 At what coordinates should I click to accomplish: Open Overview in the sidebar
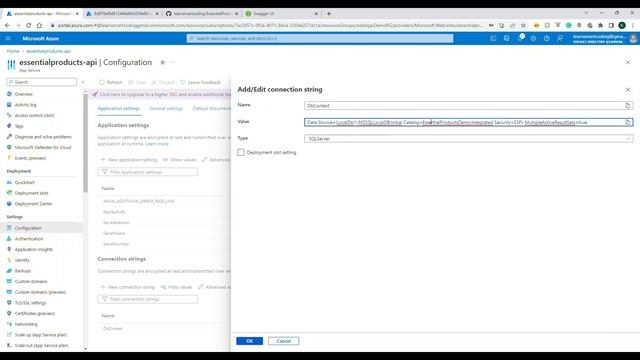click(24, 94)
